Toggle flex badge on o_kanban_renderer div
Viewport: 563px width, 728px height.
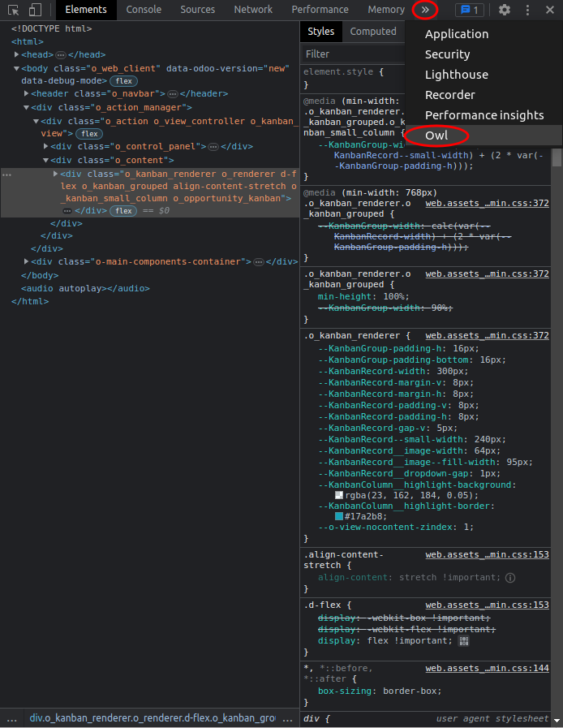pyautogui.click(x=122, y=211)
